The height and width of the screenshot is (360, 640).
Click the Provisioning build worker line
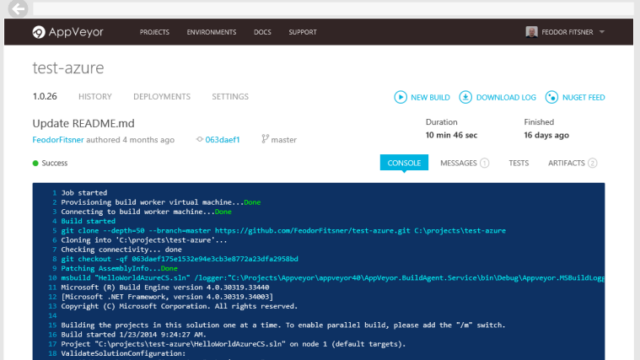tap(160, 202)
